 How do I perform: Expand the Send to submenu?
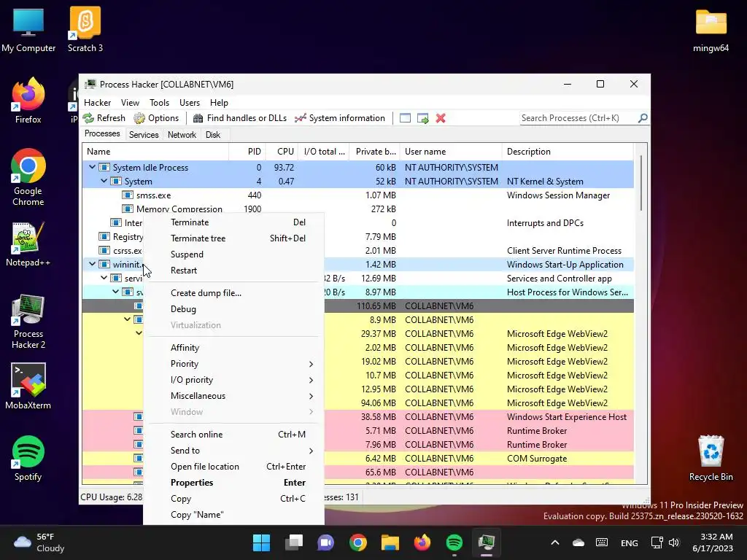click(x=233, y=451)
